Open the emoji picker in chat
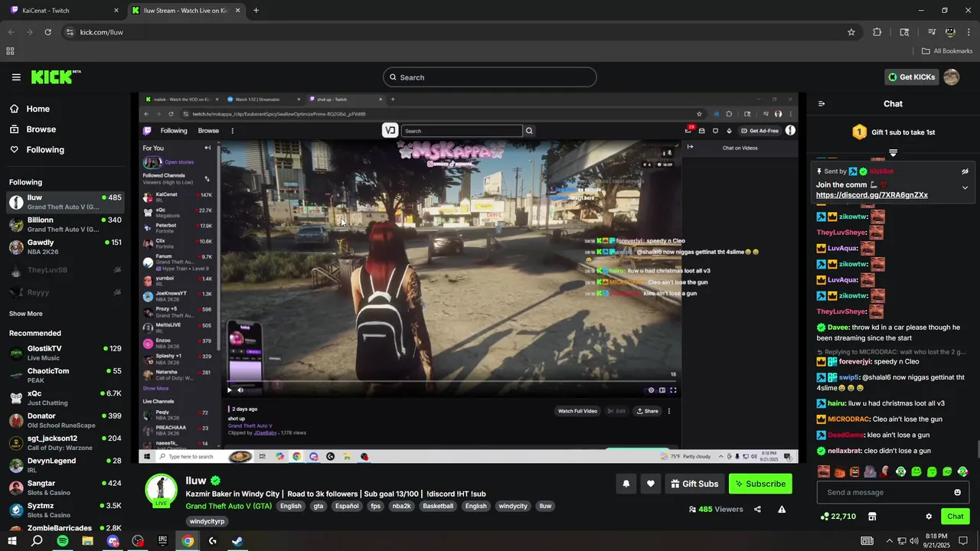 [x=957, y=493]
